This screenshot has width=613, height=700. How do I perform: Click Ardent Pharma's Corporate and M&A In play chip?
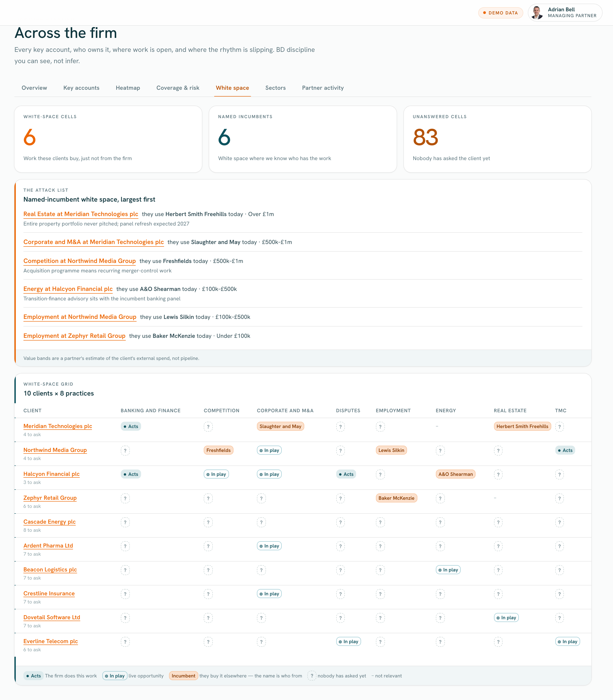pyautogui.click(x=269, y=546)
